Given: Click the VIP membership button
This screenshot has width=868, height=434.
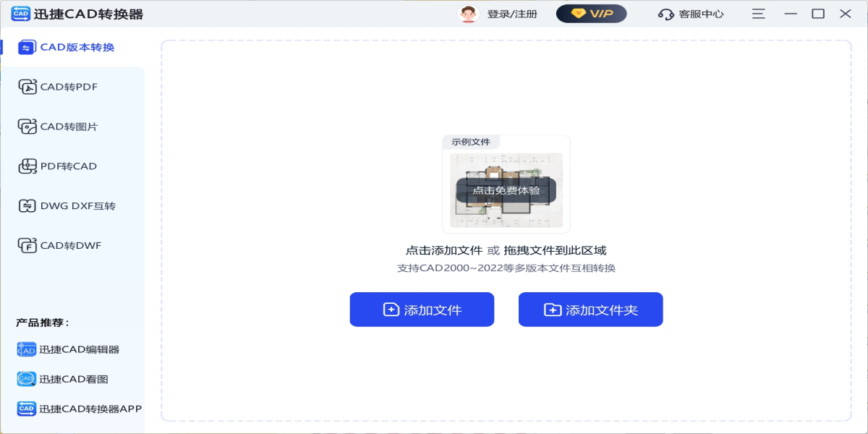Looking at the screenshot, I should click(591, 14).
